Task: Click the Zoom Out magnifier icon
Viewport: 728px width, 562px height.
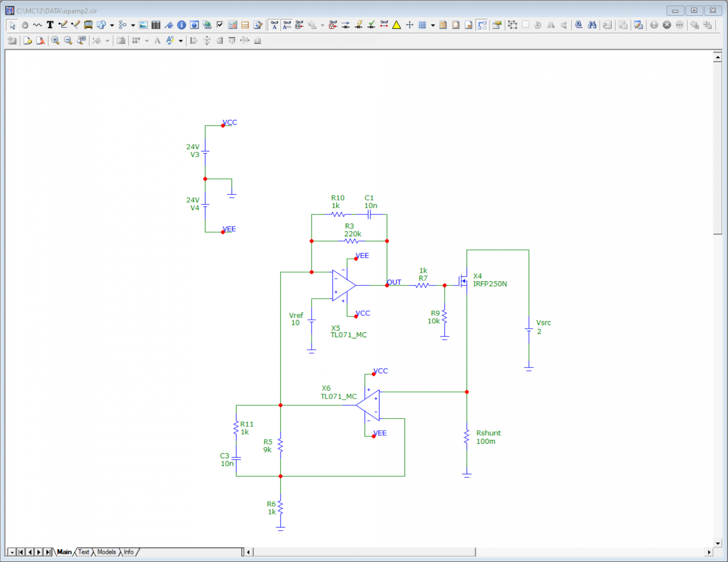Action: pos(68,41)
